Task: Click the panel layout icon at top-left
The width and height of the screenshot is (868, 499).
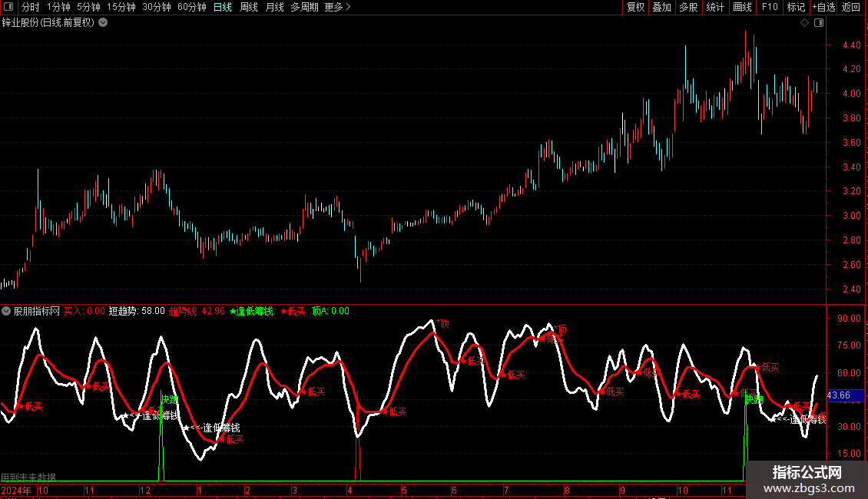Action: (8, 7)
